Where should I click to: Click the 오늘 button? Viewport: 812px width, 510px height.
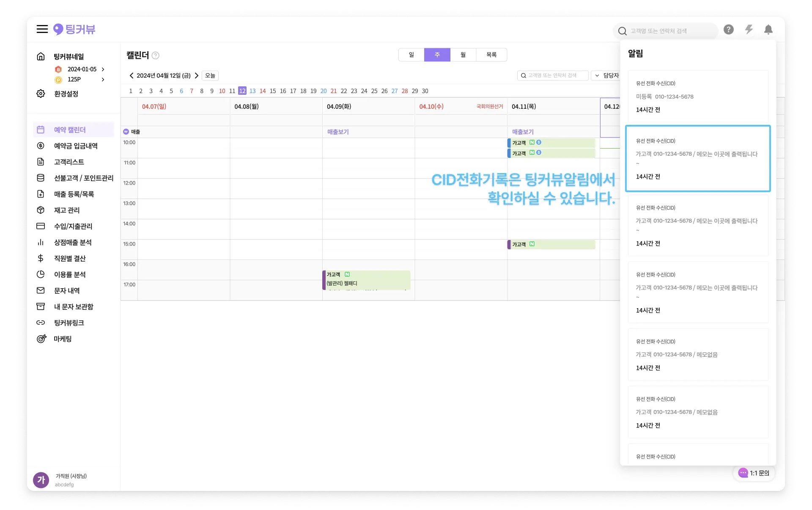click(x=210, y=75)
